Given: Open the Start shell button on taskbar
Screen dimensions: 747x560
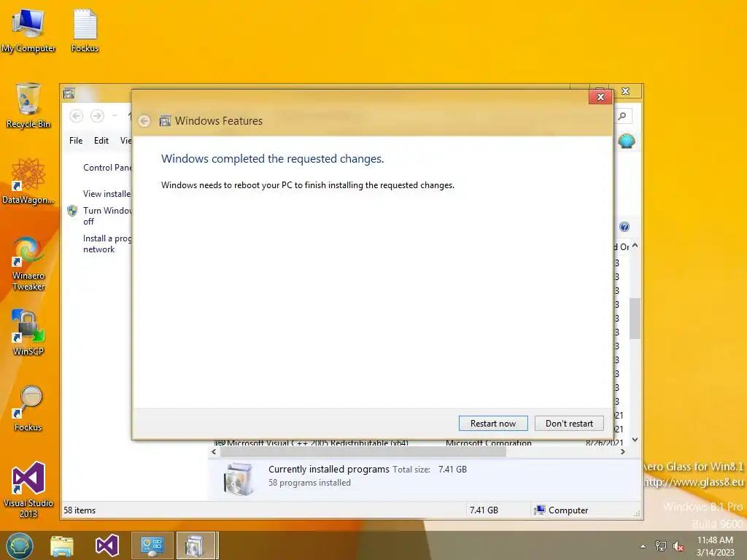Looking at the screenshot, I should click(x=20, y=545).
